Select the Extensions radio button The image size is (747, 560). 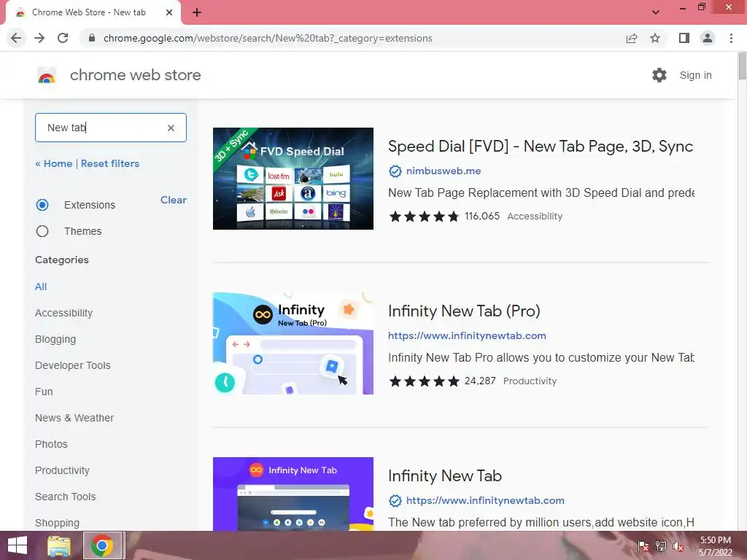tap(42, 205)
